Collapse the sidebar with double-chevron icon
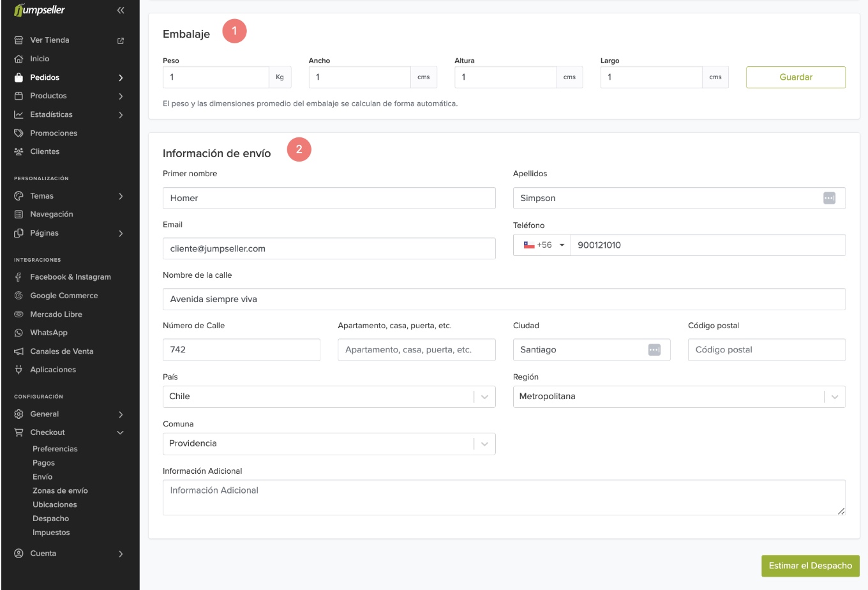This screenshot has width=868, height=590. pyautogui.click(x=121, y=10)
